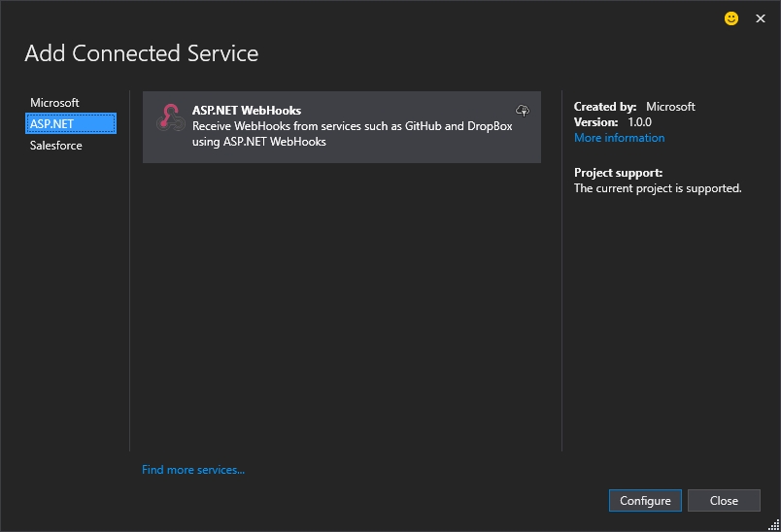Close the Add Connected Service dialog
The height and width of the screenshot is (532, 781).
click(x=760, y=18)
